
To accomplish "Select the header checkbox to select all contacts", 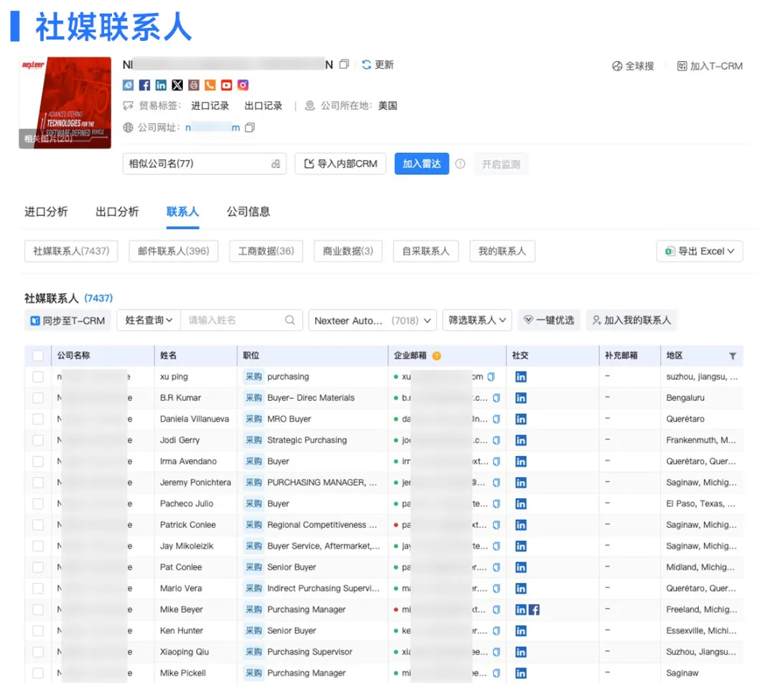I will (x=39, y=355).
